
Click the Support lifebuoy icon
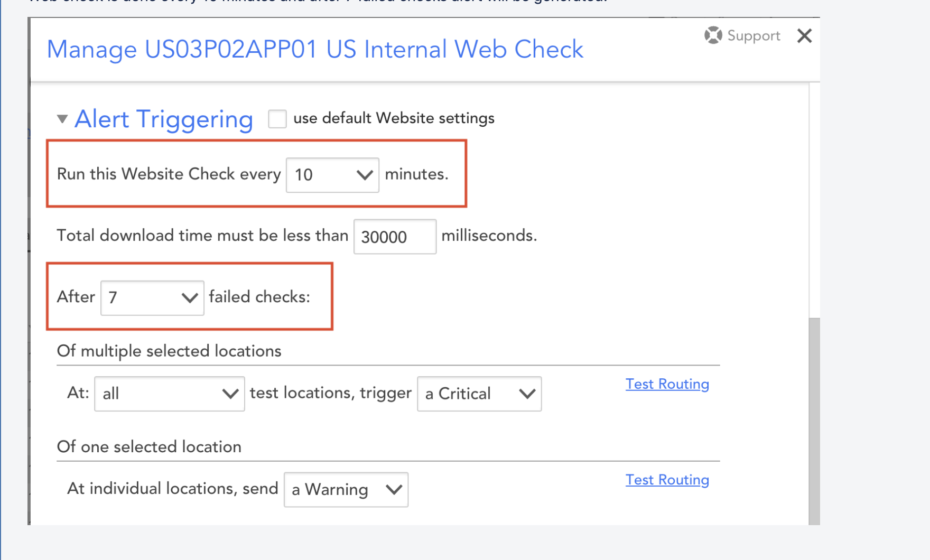pyautogui.click(x=713, y=35)
